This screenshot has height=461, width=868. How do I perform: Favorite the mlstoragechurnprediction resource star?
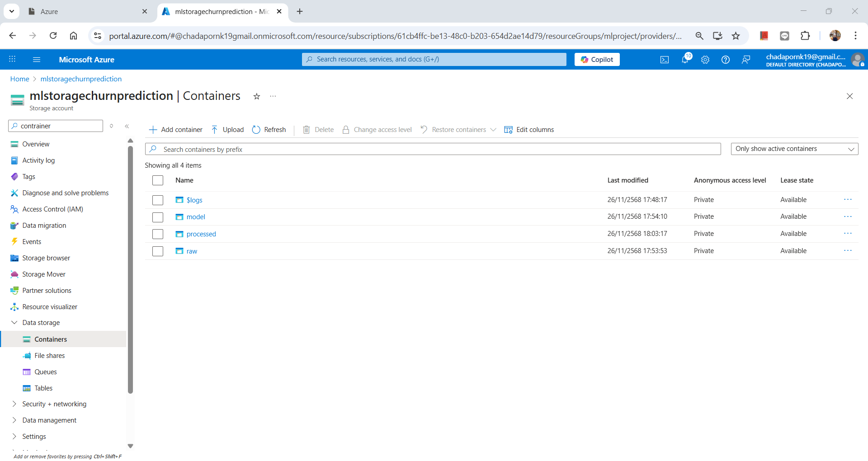pos(257,96)
